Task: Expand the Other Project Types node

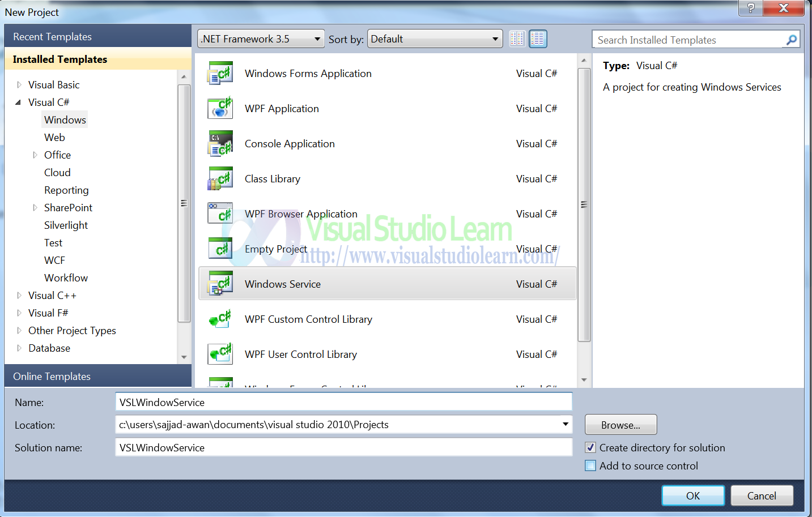Action: [x=19, y=331]
